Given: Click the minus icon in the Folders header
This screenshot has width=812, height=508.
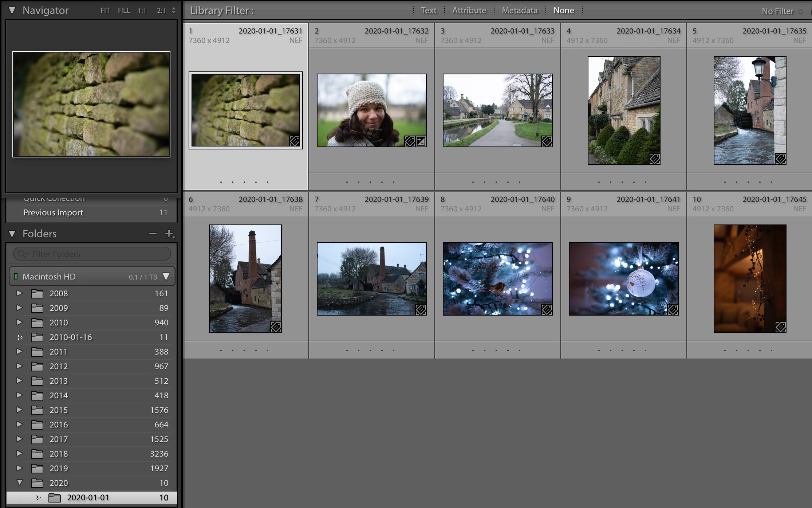Looking at the screenshot, I should point(153,234).
